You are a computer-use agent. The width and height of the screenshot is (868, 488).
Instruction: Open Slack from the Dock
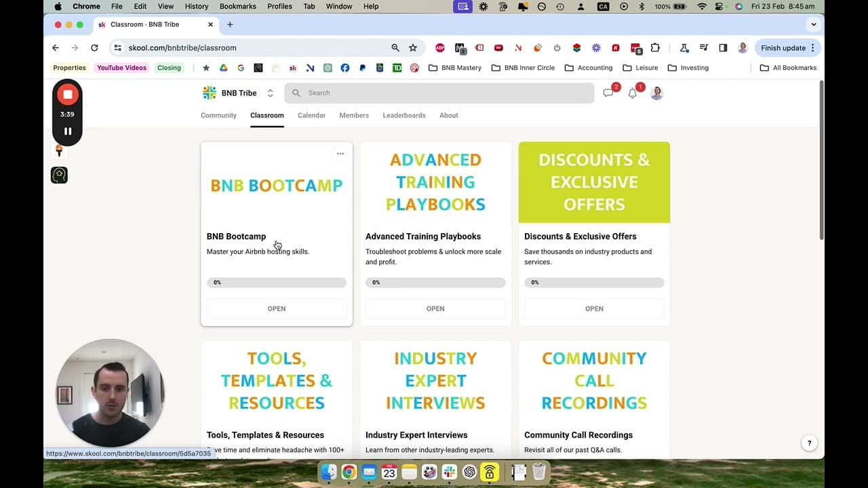click(x=449, y=472)
